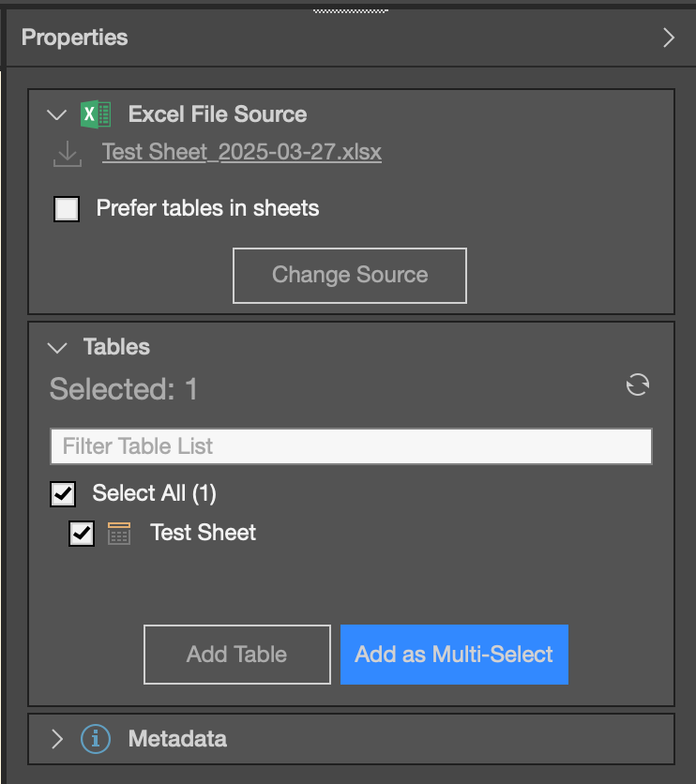
Task: Refresh the table list with the circular arrows icon
Action: pos(638,384)
